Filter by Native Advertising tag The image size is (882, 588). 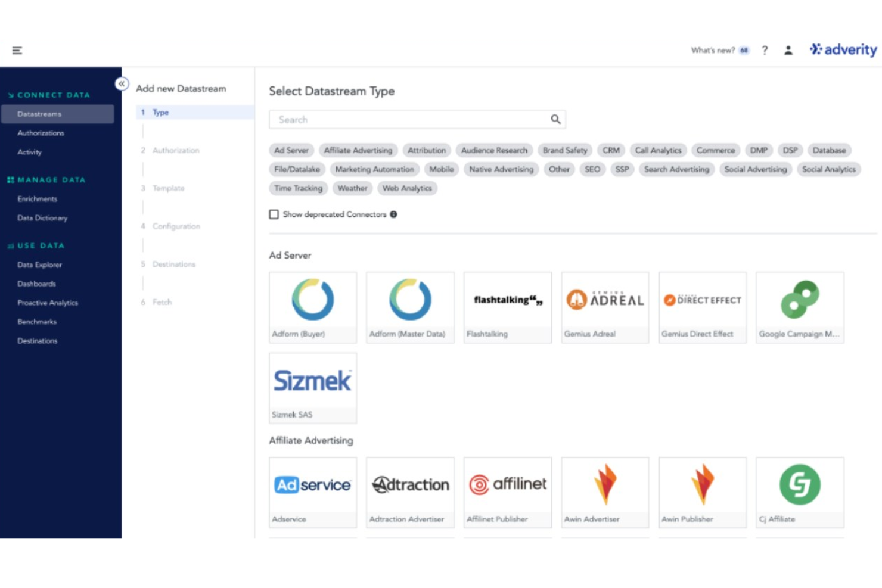[501, 169]
